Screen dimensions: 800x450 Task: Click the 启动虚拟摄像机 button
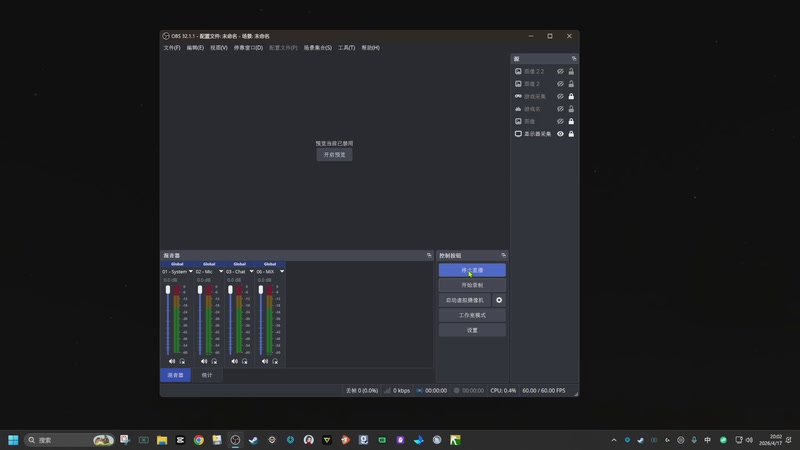[x=465, y=300]
